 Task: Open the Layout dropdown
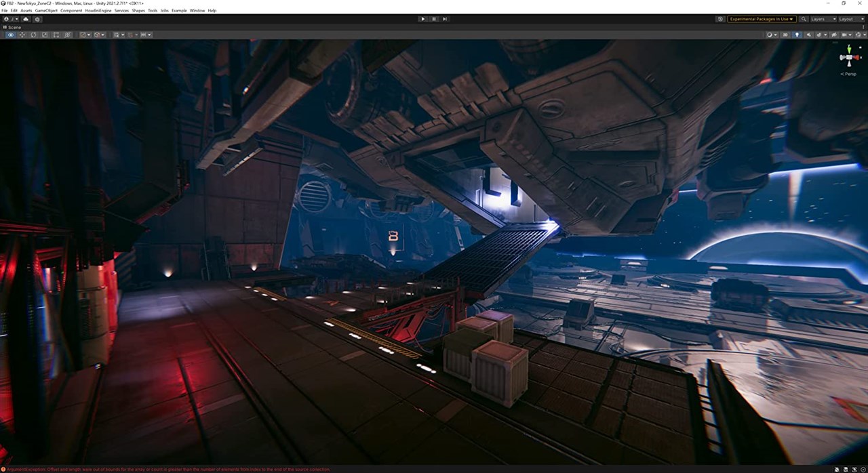pos(850,19)
